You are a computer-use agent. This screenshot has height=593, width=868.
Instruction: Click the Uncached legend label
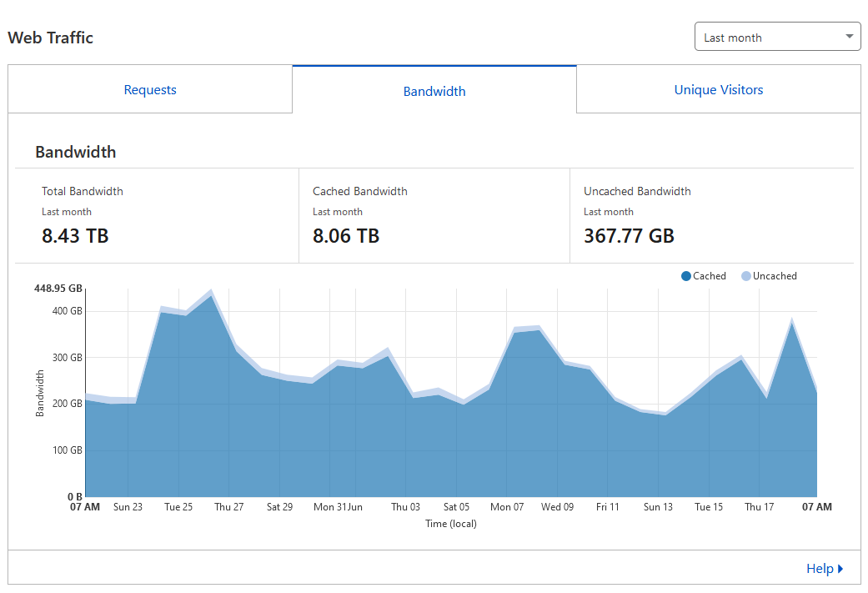tap(775, 276)
